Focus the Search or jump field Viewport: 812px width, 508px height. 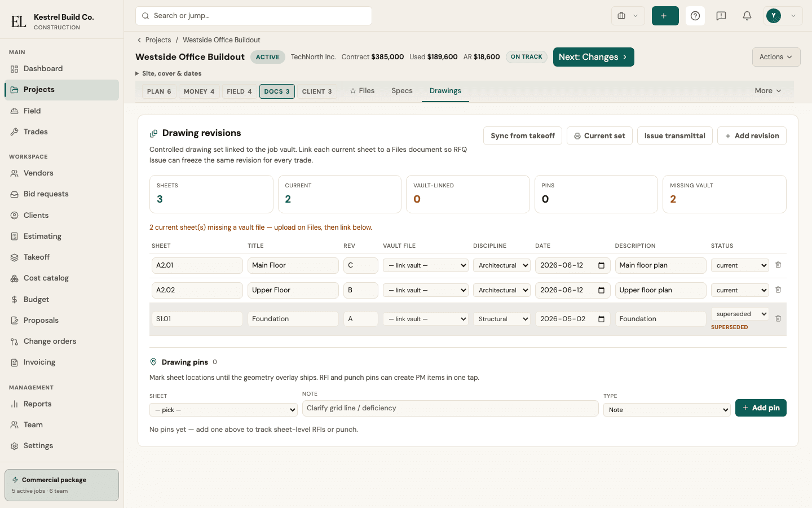254,16
